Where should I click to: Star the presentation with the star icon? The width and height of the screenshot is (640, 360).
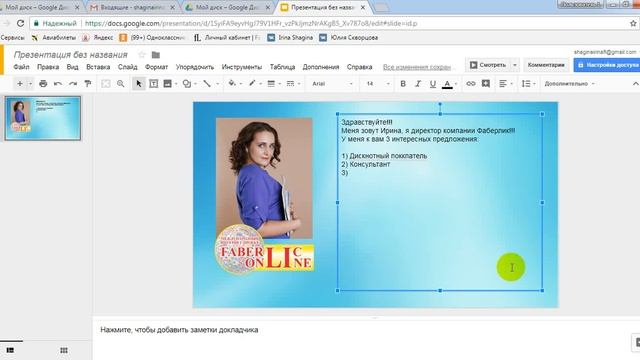coord(142,55)
